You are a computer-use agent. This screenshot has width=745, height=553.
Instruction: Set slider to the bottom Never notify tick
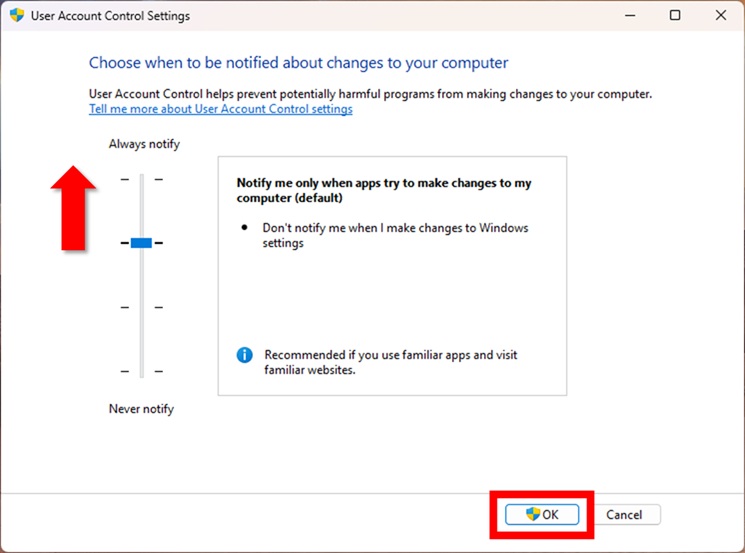pyautogui.click(x=141, y=371)
